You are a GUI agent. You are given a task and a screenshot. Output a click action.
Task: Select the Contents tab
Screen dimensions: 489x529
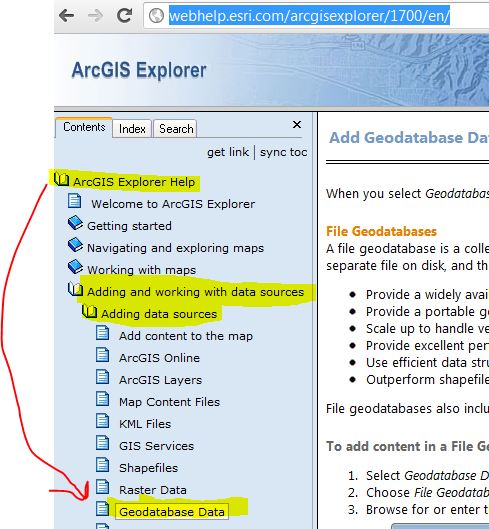point(84,127)
